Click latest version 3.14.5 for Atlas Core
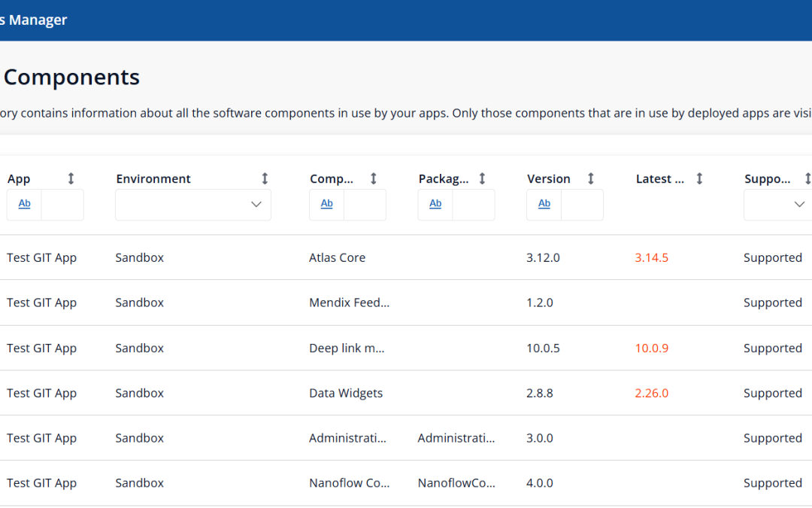 pos(651,257)
